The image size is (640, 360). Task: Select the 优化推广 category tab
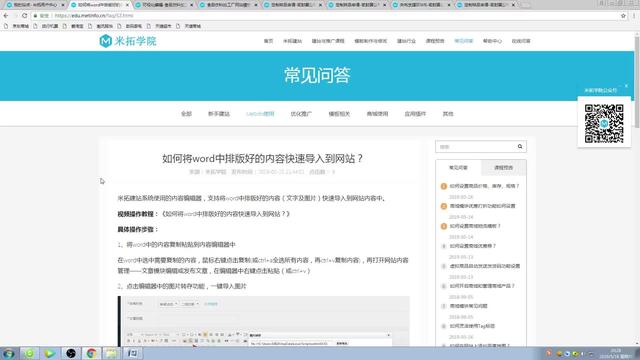[x=301, y=114]
